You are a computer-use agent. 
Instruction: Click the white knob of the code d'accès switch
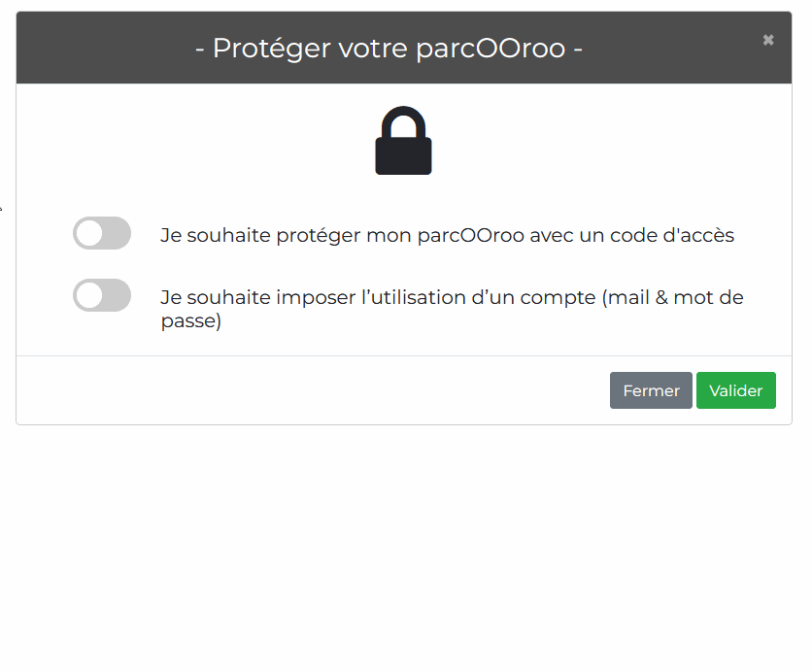(x=89, y=233)
